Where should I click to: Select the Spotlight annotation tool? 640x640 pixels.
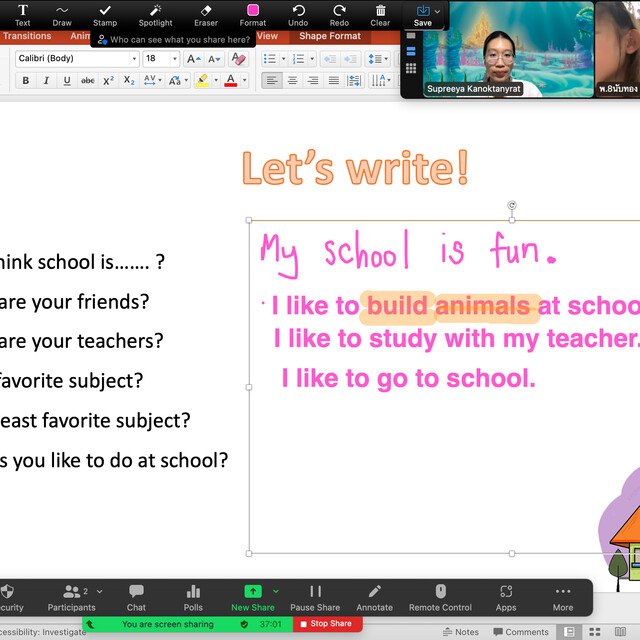[155, 14]
